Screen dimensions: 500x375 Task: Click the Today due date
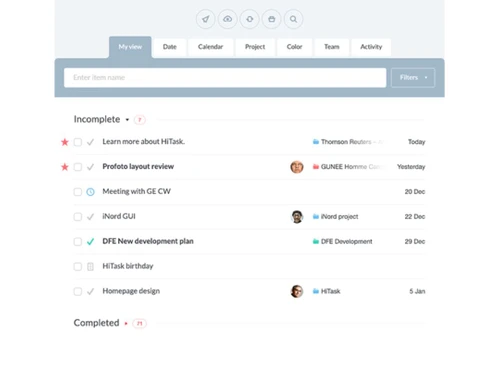[x=417, y=142]
